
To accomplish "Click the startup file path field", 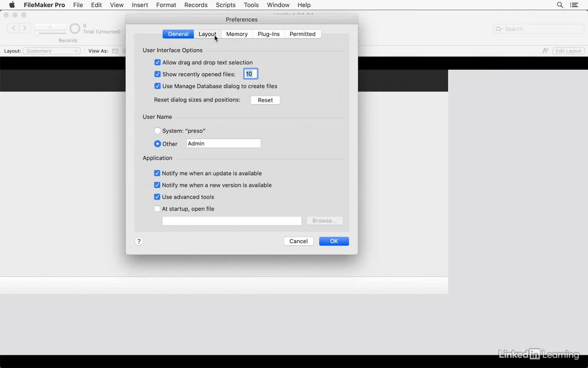I will [232, 221].
